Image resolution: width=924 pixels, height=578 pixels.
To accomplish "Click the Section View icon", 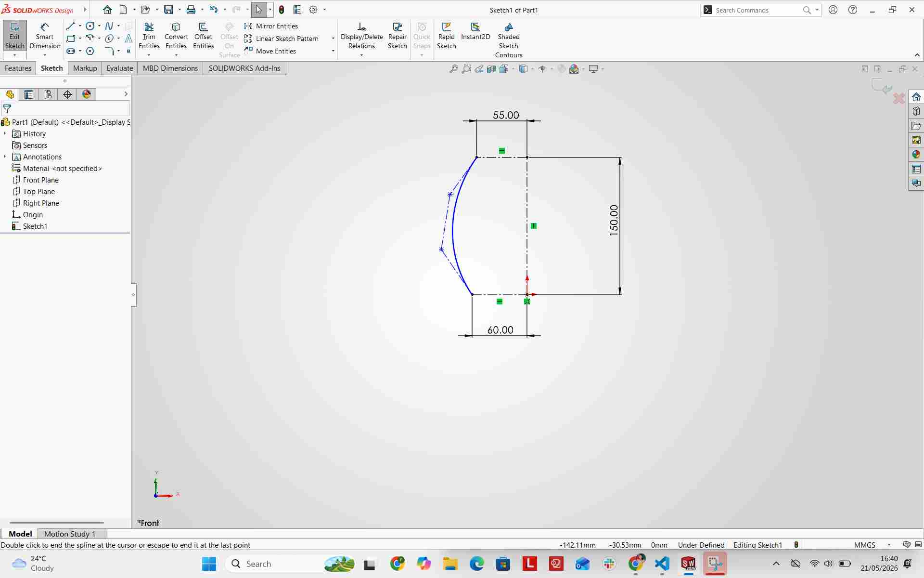I will [491, 69].
